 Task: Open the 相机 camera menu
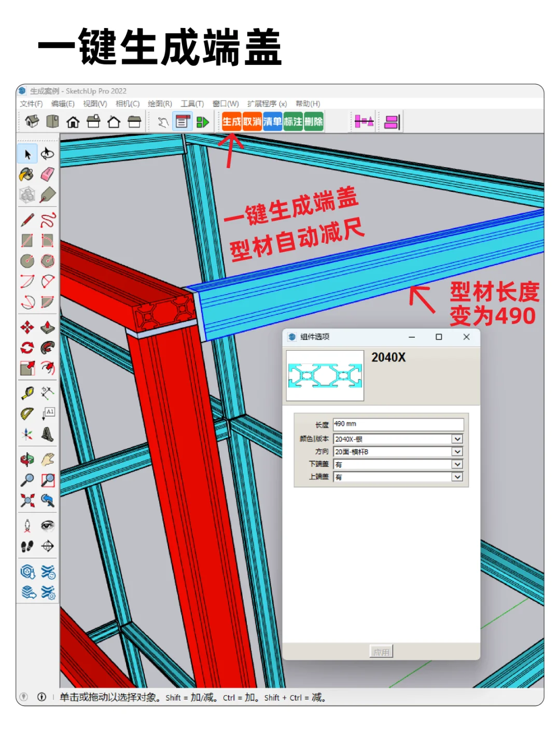click(128, 104)
